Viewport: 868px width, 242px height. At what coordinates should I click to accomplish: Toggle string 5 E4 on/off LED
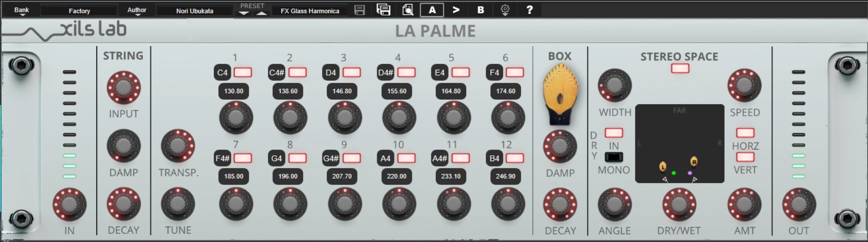[460, 72]
